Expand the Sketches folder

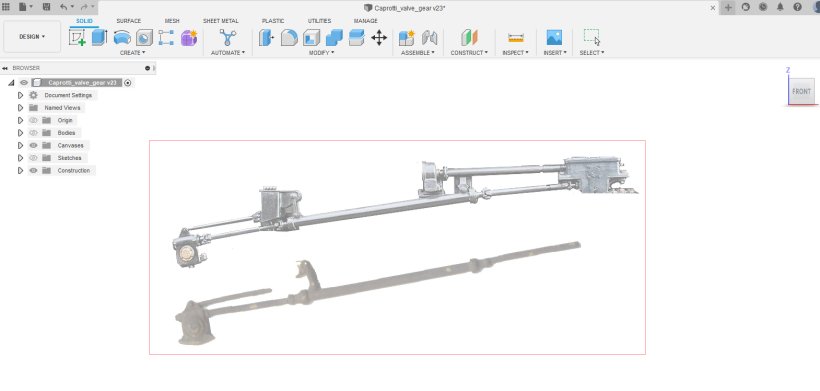click(20, 158)
